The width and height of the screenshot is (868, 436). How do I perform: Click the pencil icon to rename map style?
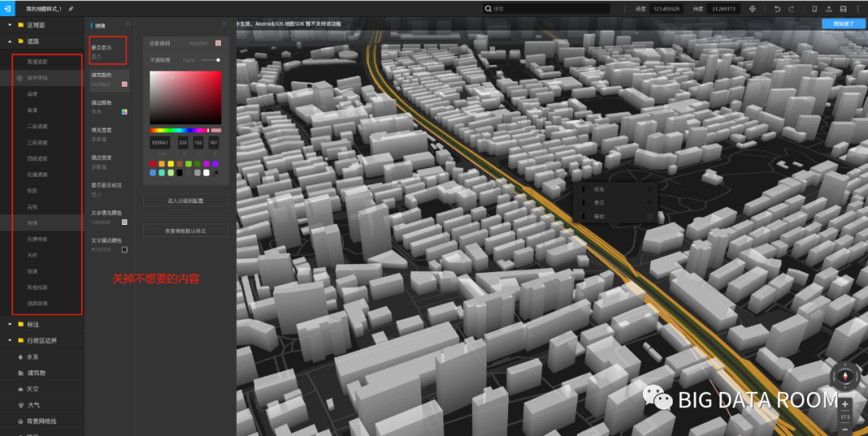[x=71, y=10]
